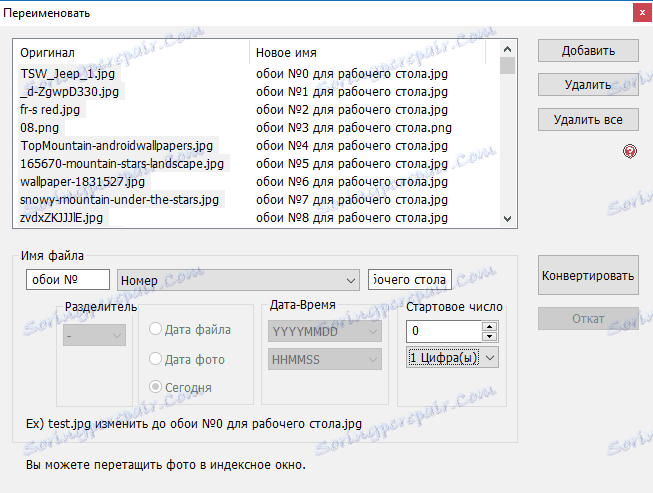Click the example text starting with Ex) test.jpg
This screenshot has width=653, height=493.
194,424
